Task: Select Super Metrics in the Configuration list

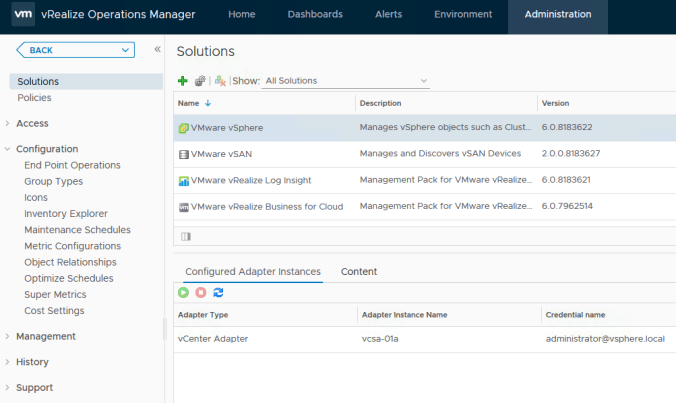Action: [55, 294]
